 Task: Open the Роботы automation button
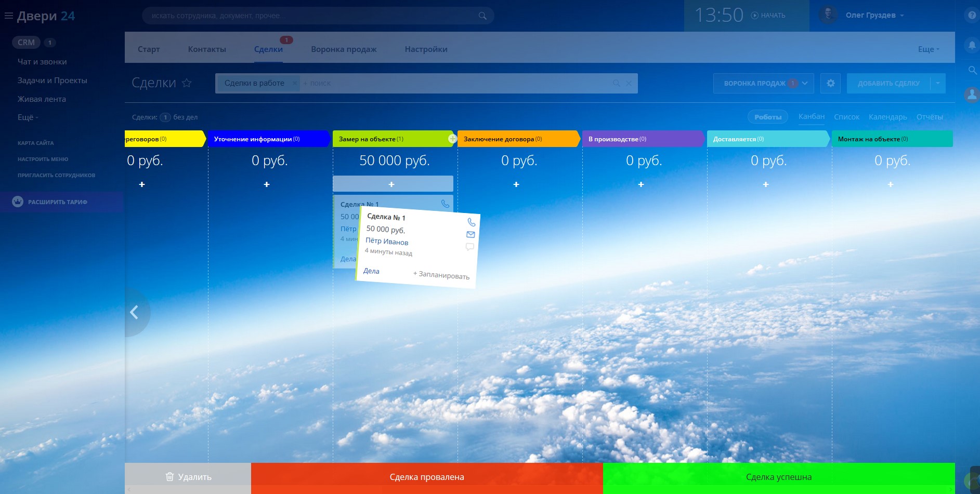pyautogui.click(x=768, y=117)
